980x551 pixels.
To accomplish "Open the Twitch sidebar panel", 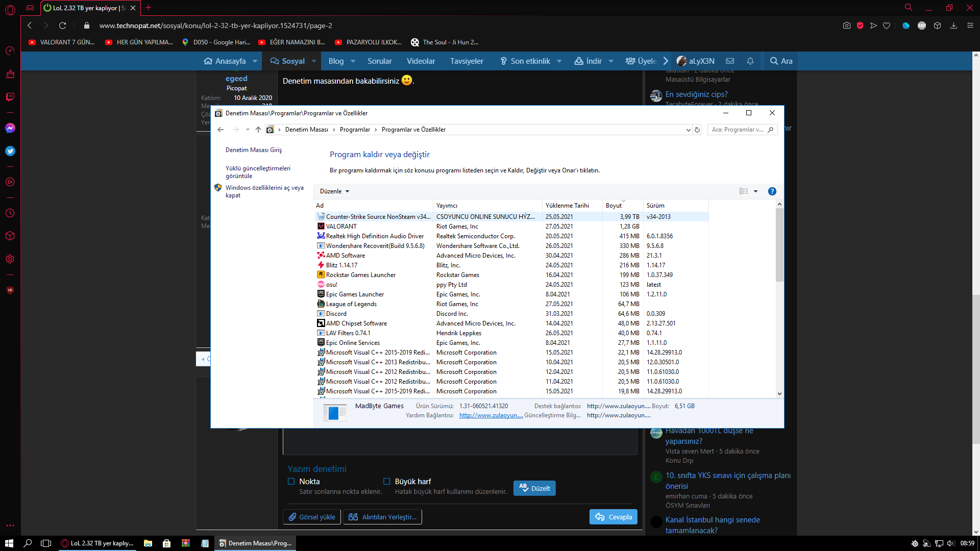I will 10,97.
